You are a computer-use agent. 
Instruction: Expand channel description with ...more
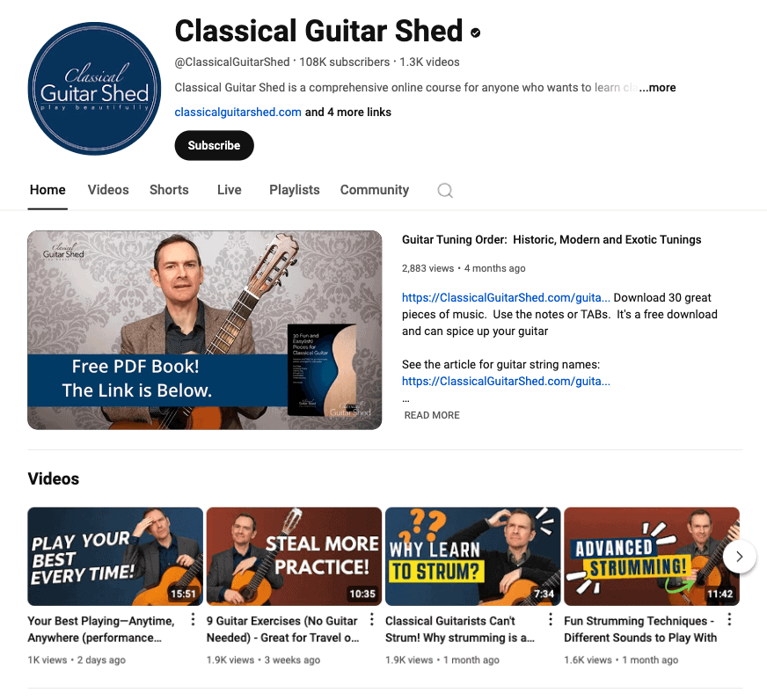[657, 88]
